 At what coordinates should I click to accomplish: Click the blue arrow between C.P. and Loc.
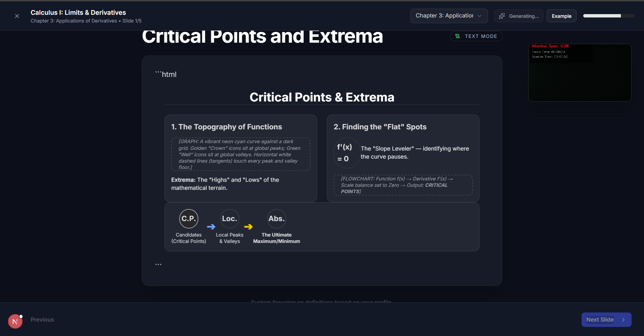(211, 227)
